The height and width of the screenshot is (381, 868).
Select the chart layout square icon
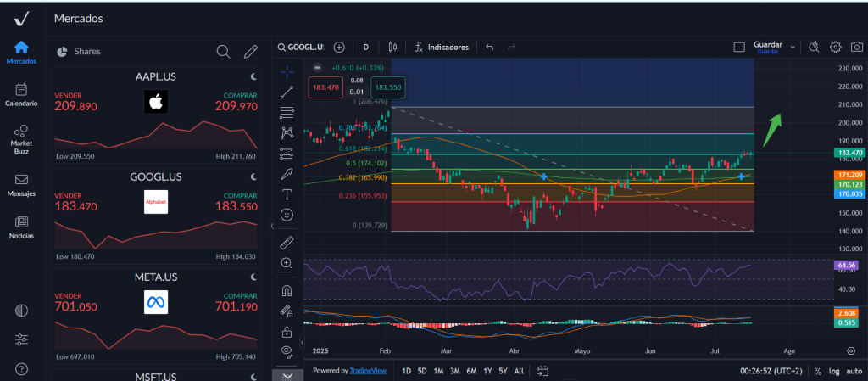[x=739, y=47]
